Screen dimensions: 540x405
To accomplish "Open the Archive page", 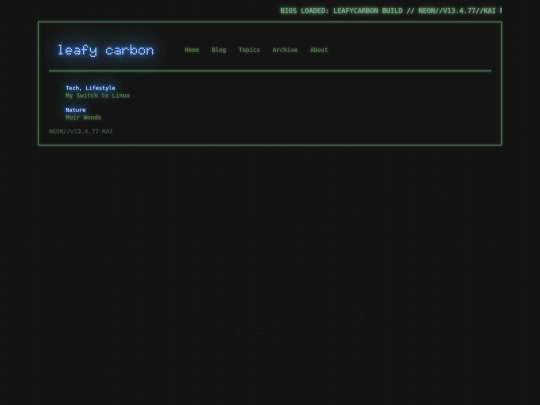I will tap(285, 50).
